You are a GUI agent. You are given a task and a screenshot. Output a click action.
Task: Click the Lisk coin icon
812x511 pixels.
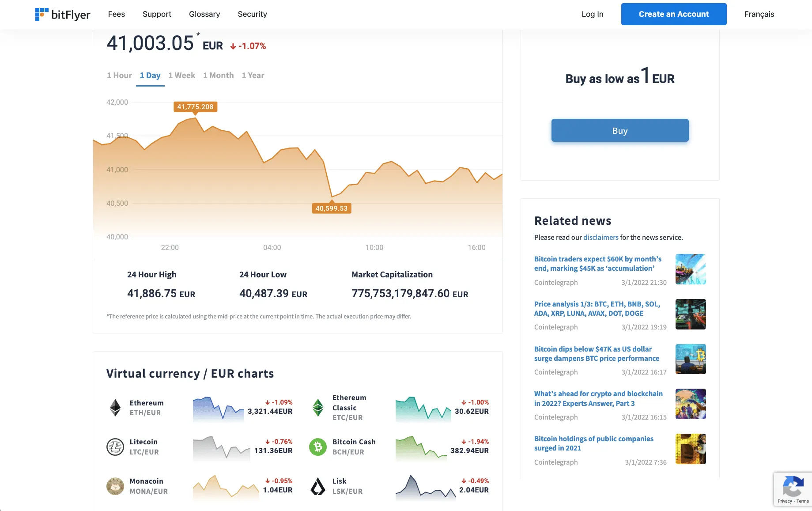click(x=318, y=486)
